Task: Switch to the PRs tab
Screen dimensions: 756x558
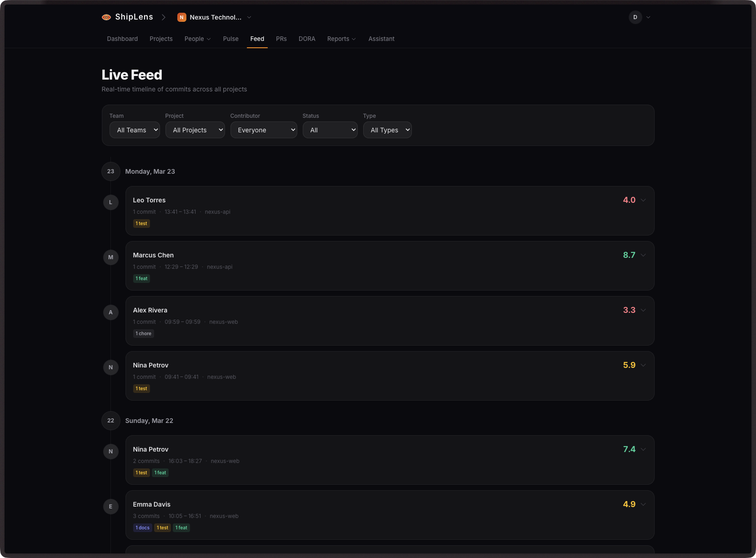Action: [281, 39]
